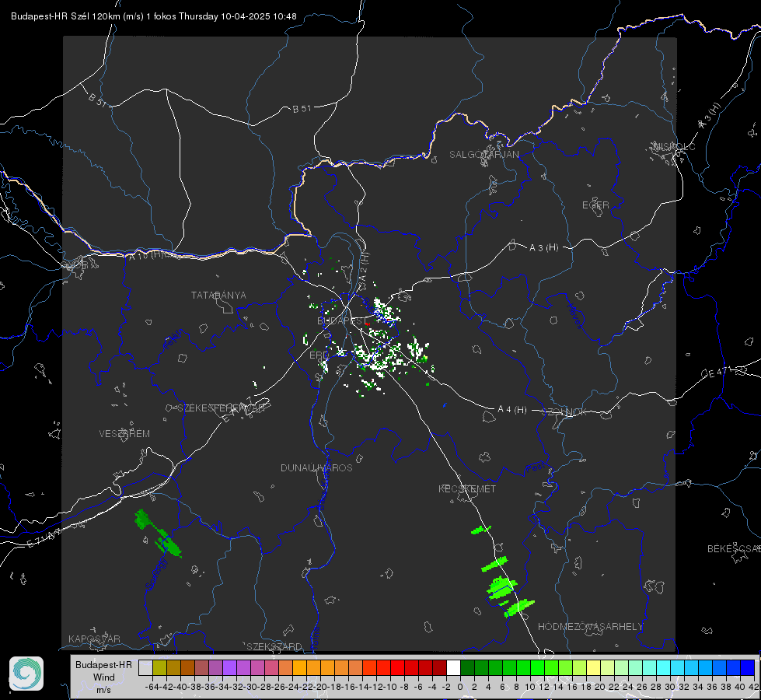
Task: Click the blue Pest county label
Action: coord(534,469)
